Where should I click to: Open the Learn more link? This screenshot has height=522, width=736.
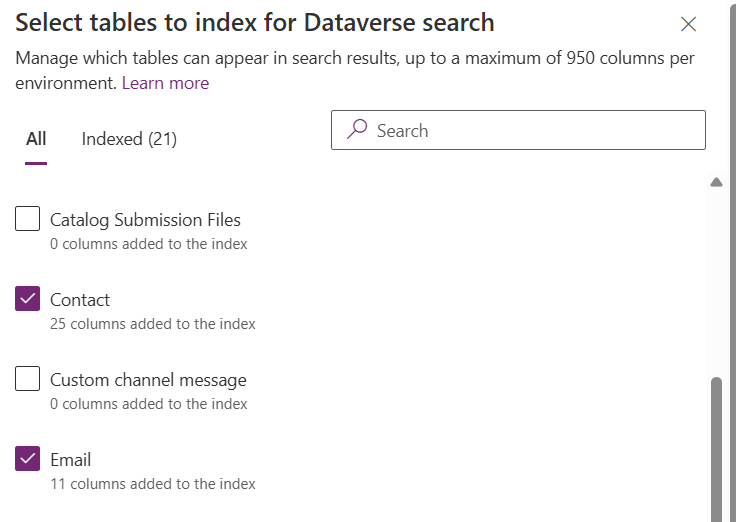point(165,83)
